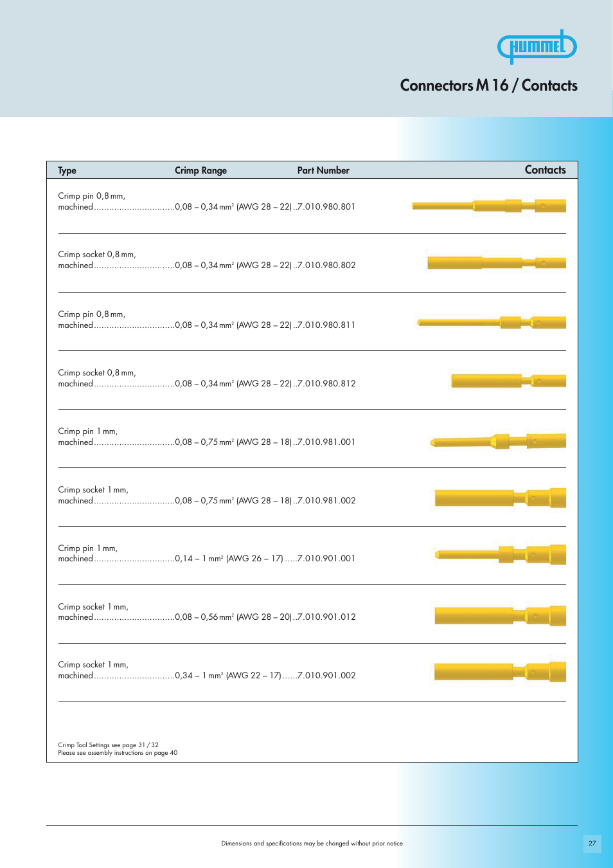Viewport: 613px width, 868px height.
Task: Select part number 7.010.981.001
Action: click(326, 442)
